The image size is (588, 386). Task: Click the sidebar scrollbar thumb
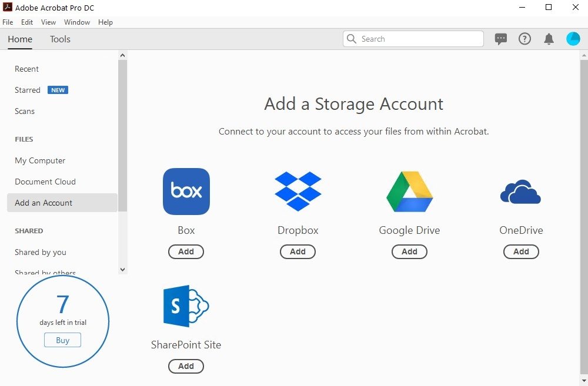click(123, 136)
